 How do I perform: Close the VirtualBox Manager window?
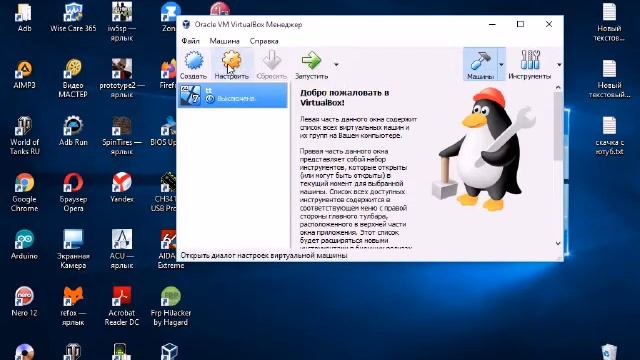549,24
